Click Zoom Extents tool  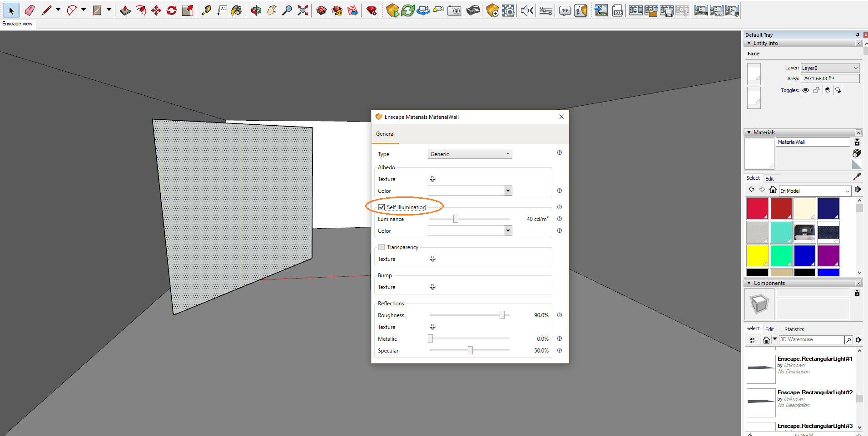point(303,10)
